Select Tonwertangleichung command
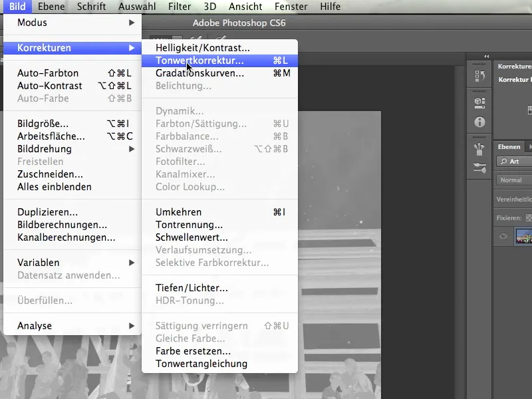This screenshot has height=399, width=532. pos(219,364)
